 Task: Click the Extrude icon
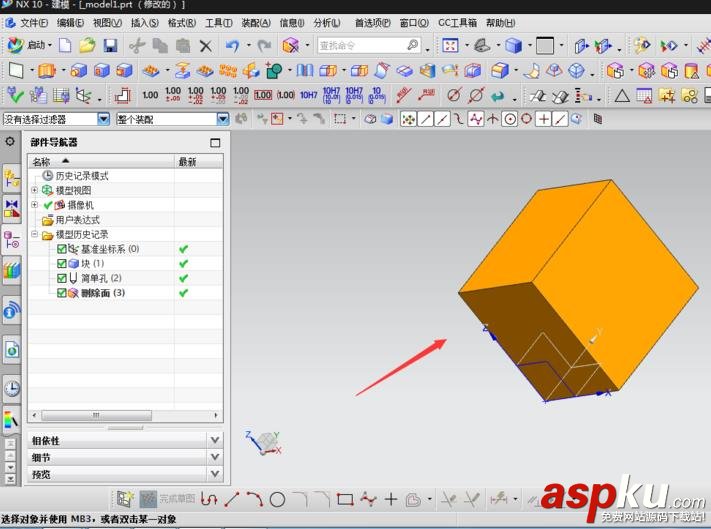click(46, 70)
